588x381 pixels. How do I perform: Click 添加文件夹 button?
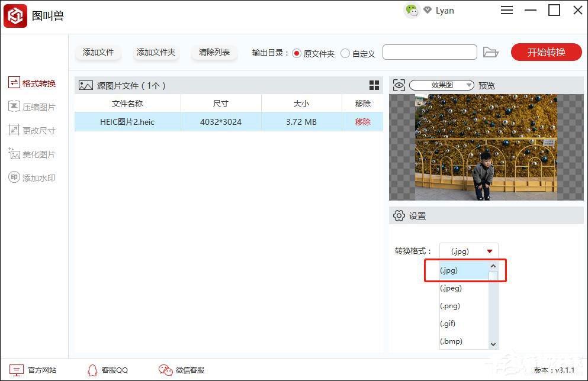tap(156, 52)
